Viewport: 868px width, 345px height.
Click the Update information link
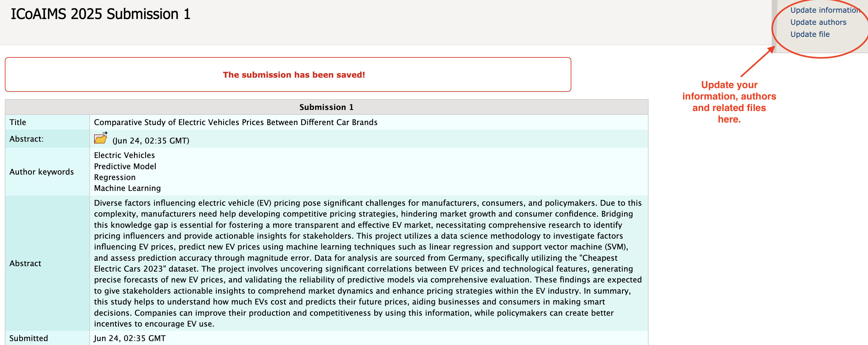pyautogui.click(x=825, y=10)
